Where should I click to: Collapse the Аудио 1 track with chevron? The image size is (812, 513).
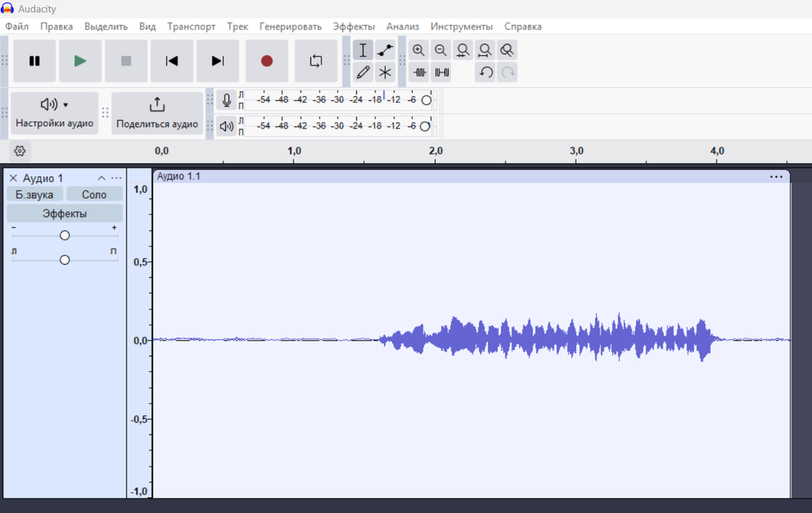tap(101, 178)
